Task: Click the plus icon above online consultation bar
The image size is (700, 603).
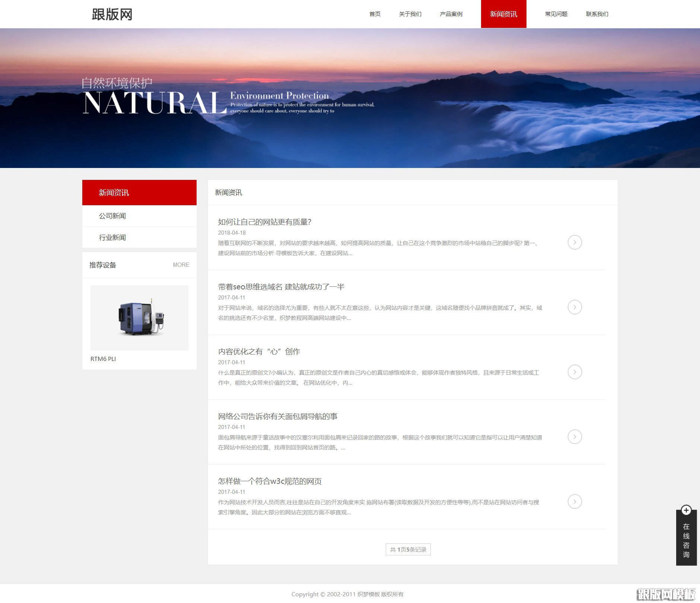Action: click(x=686, y=510)
